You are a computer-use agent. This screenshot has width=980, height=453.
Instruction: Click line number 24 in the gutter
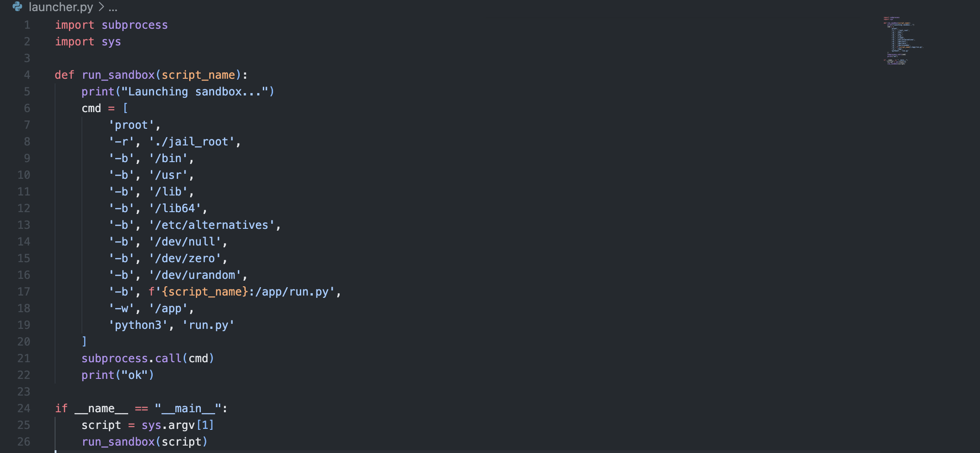(24, 409)
